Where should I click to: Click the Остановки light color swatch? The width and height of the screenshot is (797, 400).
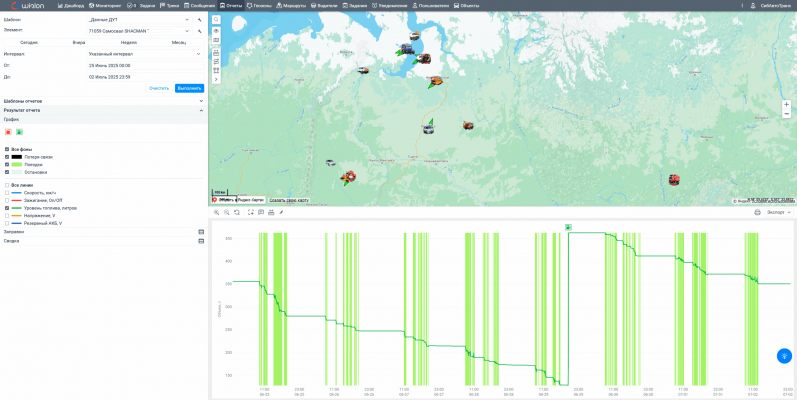click(16, 172)
